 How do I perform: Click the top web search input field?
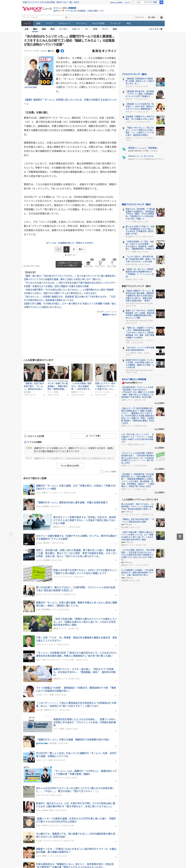(x=137, y=2)
